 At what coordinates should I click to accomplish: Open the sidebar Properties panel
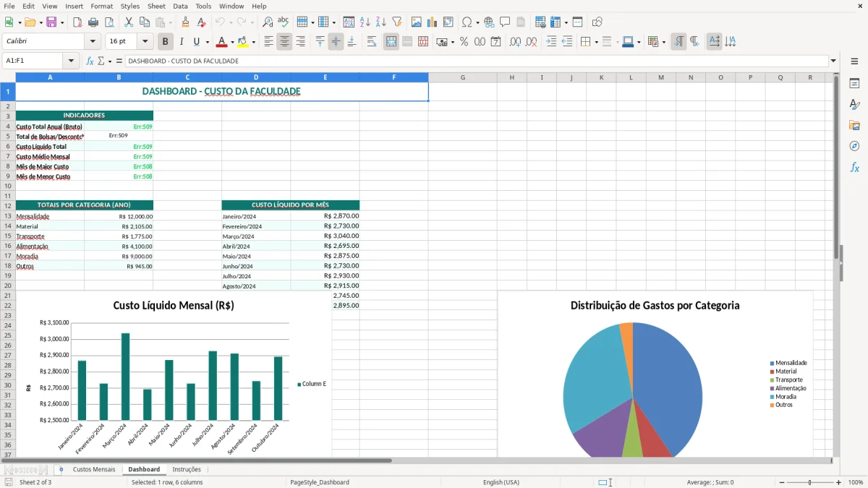(x=854, y=84)
